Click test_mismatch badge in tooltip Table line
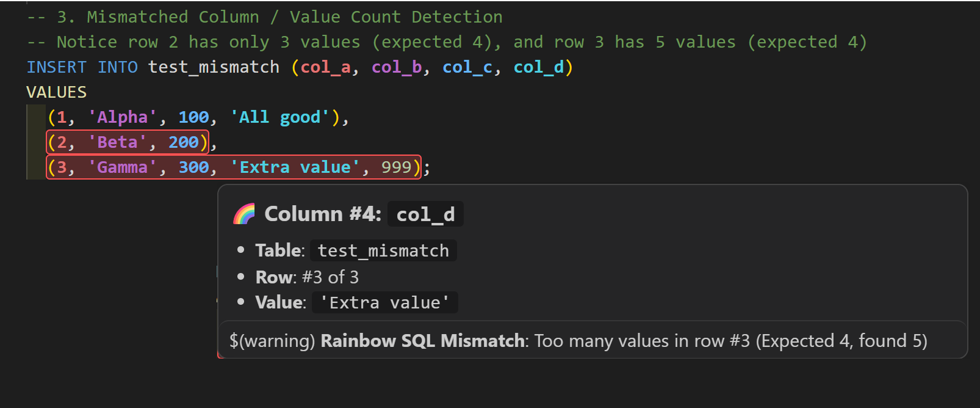 383,250
